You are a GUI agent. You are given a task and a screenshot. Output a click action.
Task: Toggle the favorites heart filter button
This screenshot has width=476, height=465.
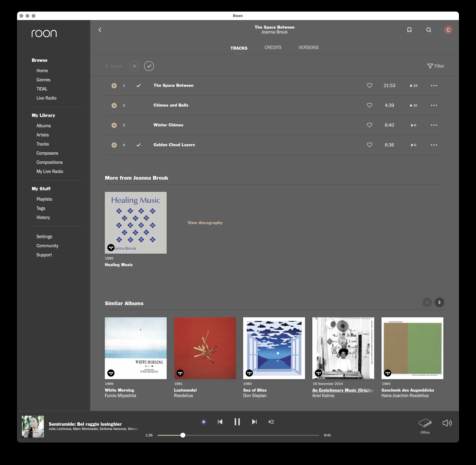click(134, 66)
